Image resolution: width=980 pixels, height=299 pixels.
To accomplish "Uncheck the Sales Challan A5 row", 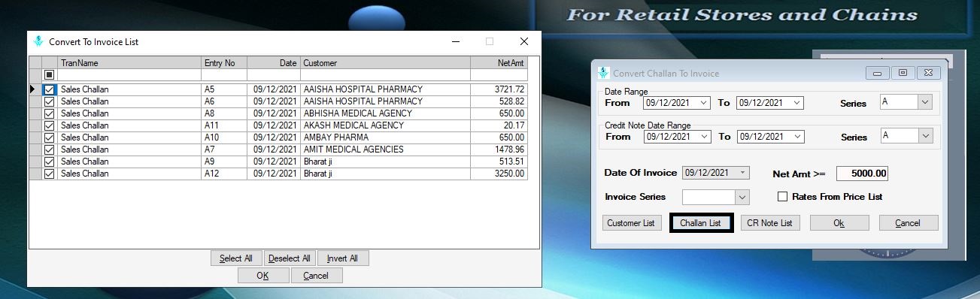I will (x=50, y=89).
